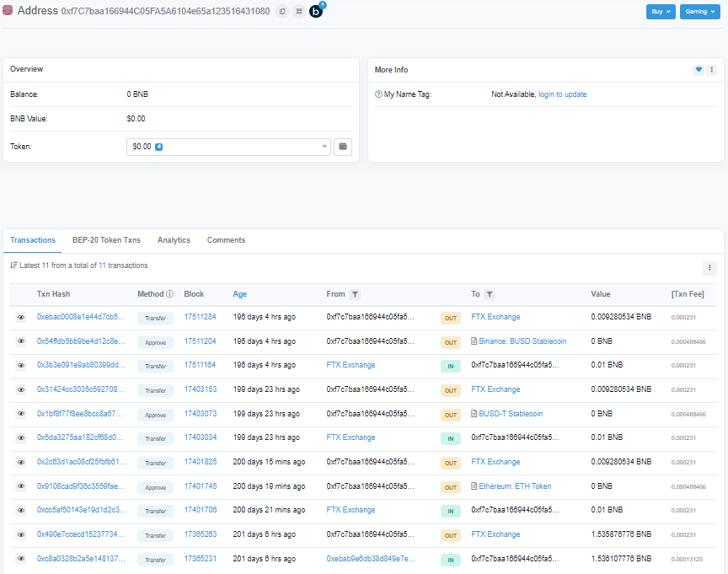Open the Buy dropdown button
This screenshot has width=728, height=574.
click(660, 12)
